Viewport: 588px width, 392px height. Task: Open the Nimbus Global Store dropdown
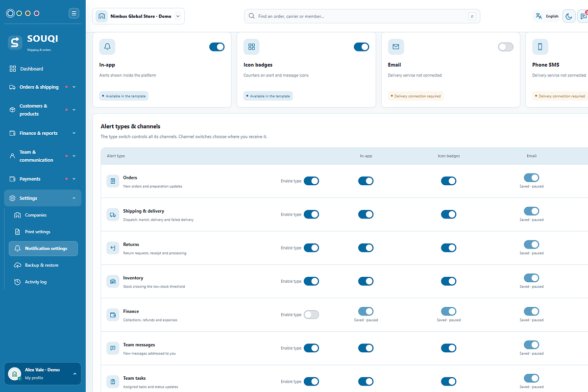[x=139, y=16]
